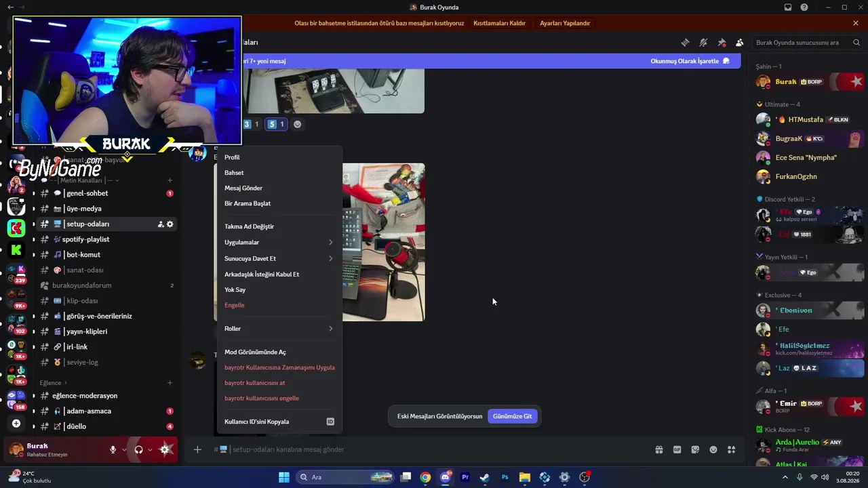Open burakoyundaforum forum channel
The height and width of the screenshot is (488, 868).
click(x=106, y=285)
